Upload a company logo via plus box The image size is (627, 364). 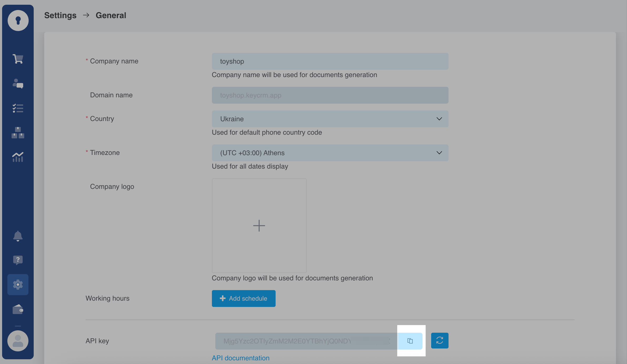[x=259, y=226]
